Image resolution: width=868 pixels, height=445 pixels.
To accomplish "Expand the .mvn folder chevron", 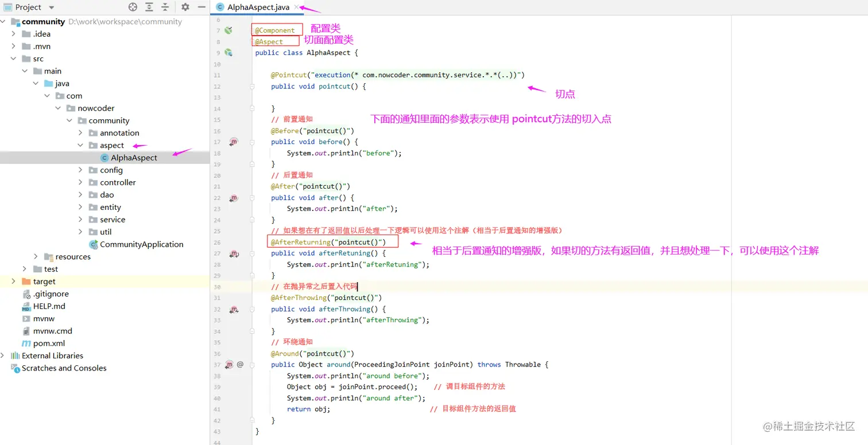I will (x=14, y=46).
